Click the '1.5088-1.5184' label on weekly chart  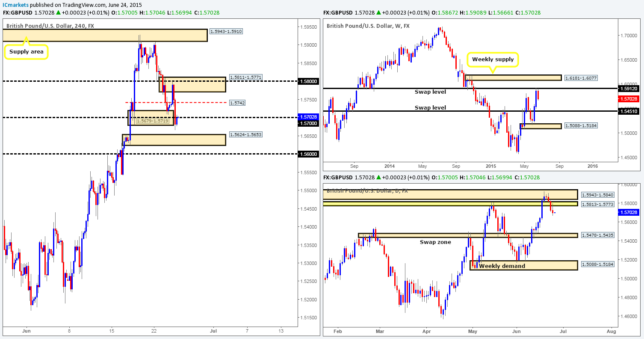coord(581,126)
